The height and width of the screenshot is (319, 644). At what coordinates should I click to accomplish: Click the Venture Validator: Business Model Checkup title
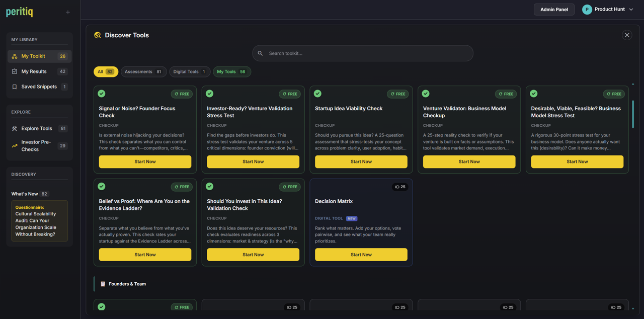[x=465, y=112]
